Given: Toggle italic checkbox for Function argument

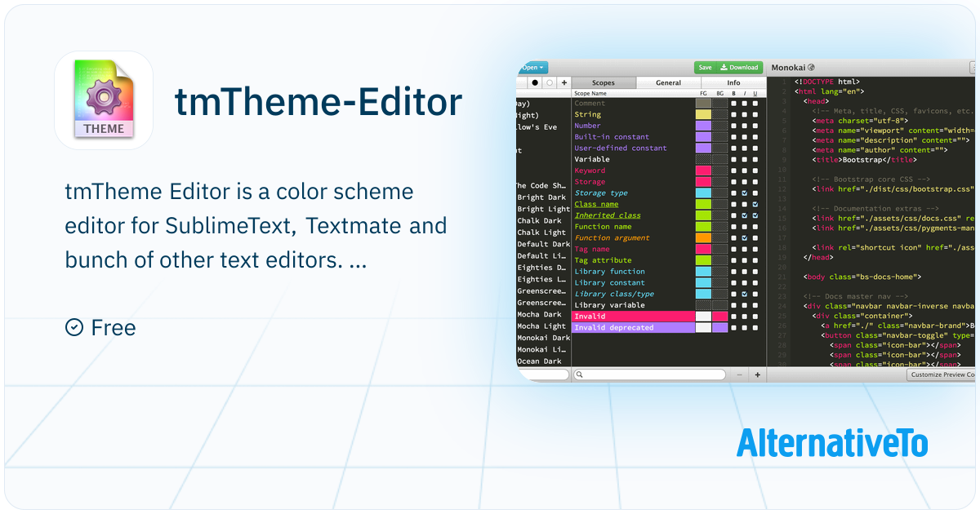Looking at the screenshot, I should click(x=745, y=238).
